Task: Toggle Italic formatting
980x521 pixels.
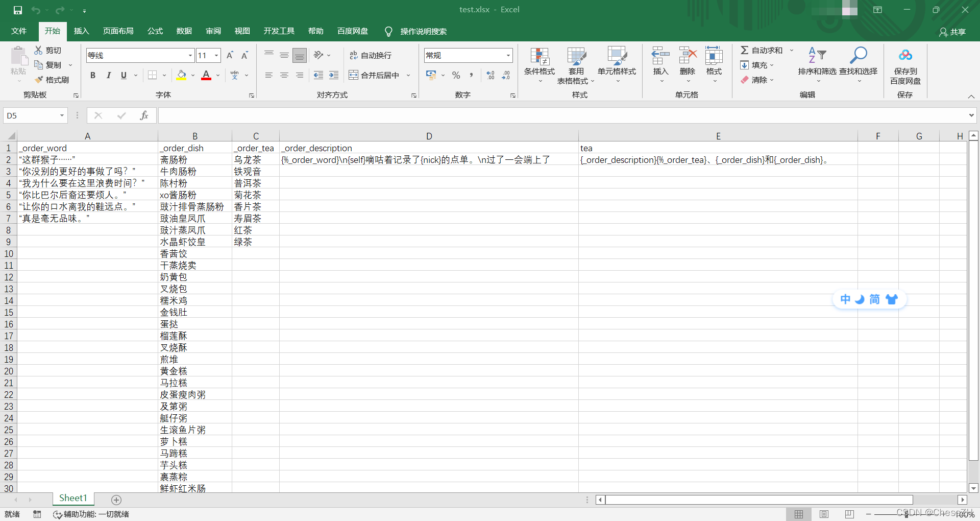Action: click(108, 75)
